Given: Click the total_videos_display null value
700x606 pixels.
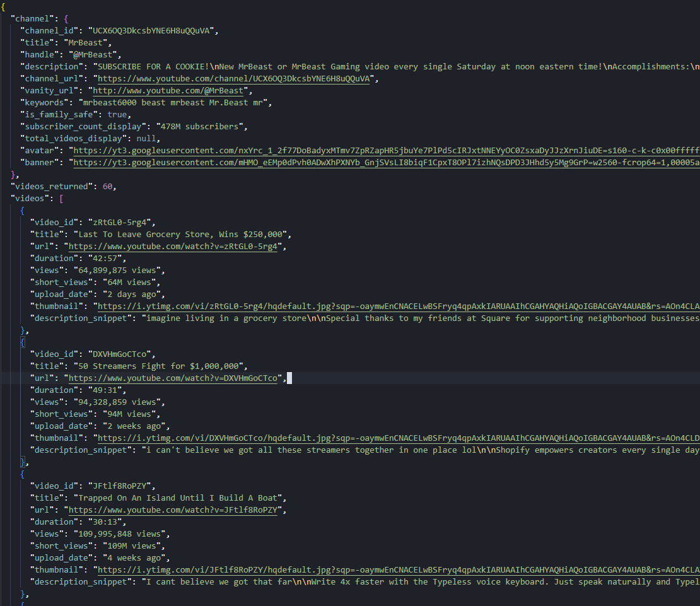Looking at the screenshot, I should point(146,138).
